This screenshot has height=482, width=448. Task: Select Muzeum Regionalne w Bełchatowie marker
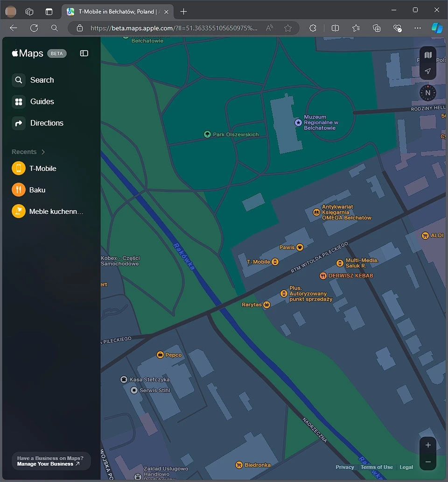pos(298,122)
